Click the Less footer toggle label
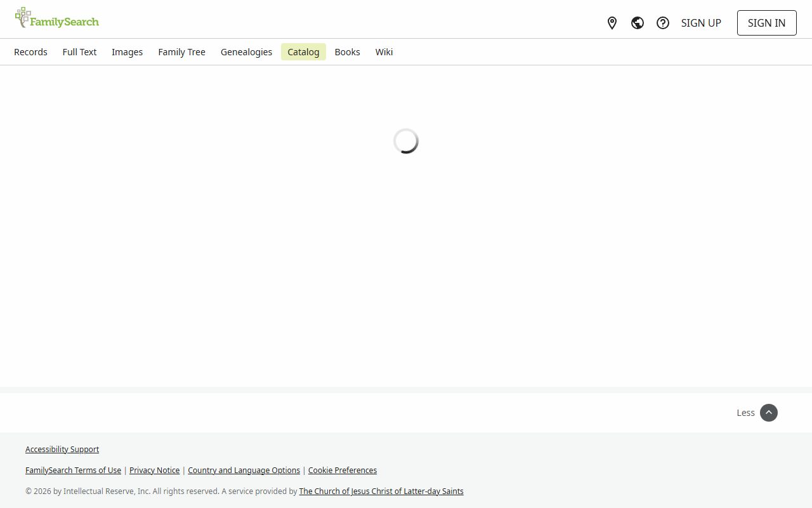This screenshot has height=508, width=812. pyautogui.click(x=745, y=413)
